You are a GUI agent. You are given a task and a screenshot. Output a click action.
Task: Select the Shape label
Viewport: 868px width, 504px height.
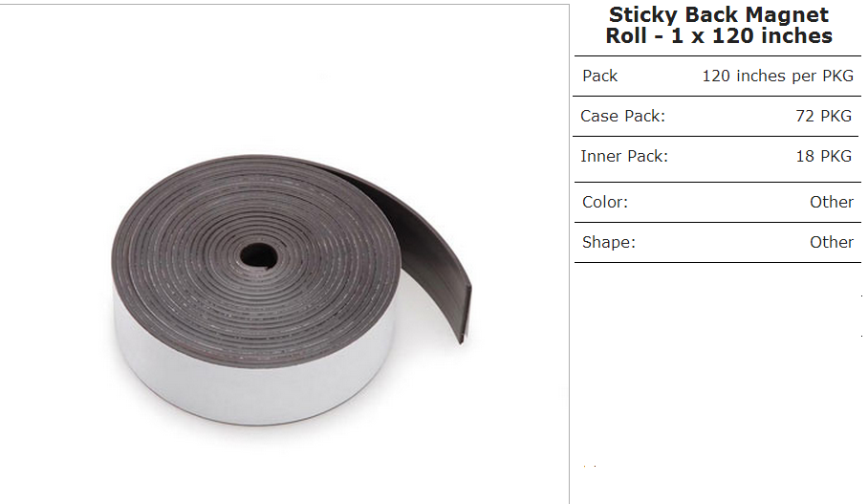coord(609,243)
